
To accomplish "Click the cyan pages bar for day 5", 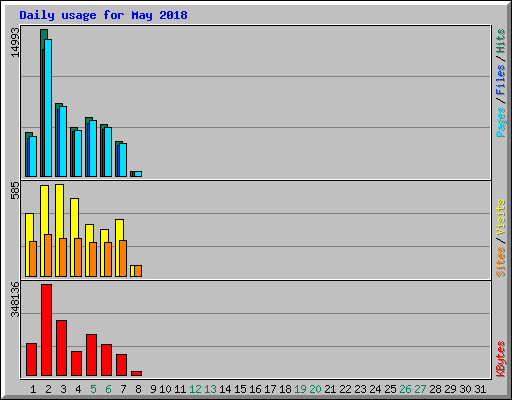I will pos(93,148).
